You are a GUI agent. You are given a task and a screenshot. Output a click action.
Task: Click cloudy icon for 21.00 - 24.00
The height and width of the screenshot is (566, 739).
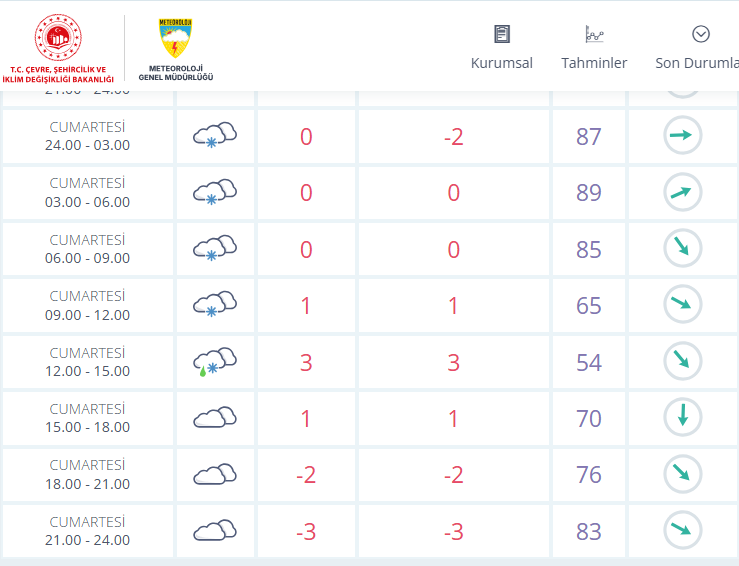tap(215, 531)
